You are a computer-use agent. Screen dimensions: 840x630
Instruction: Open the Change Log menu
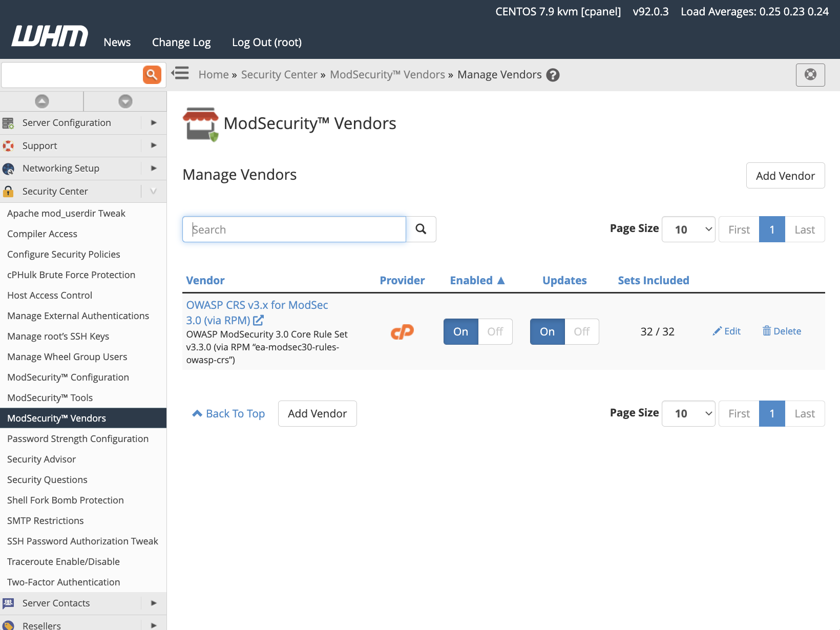[x=181, y=42]
